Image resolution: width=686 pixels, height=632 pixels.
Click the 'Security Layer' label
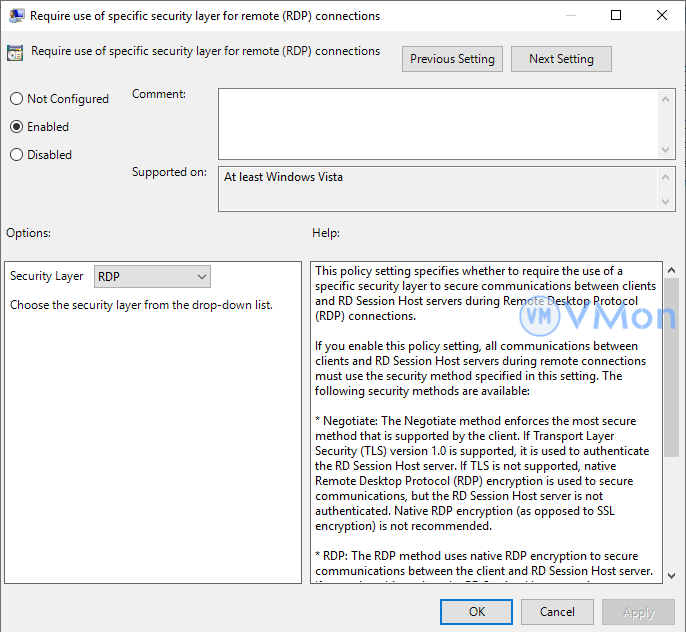(x=46, y=276)
